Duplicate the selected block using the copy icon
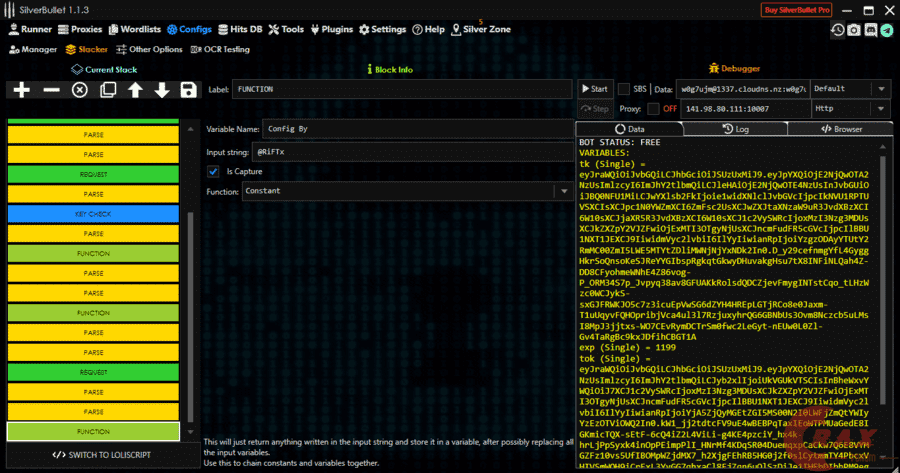This screenshot has height=473, width=900. (x=108, y=90)
